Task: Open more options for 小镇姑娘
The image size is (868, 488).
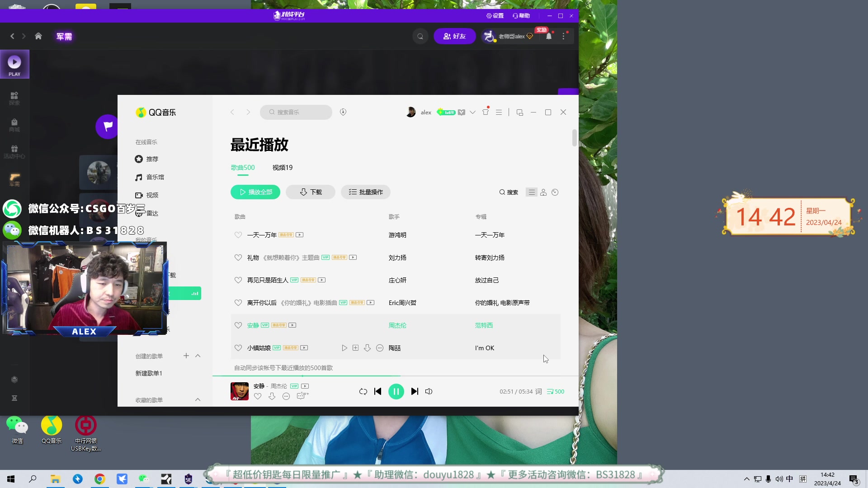Action: pyautogui.click(x=380, y=348)
